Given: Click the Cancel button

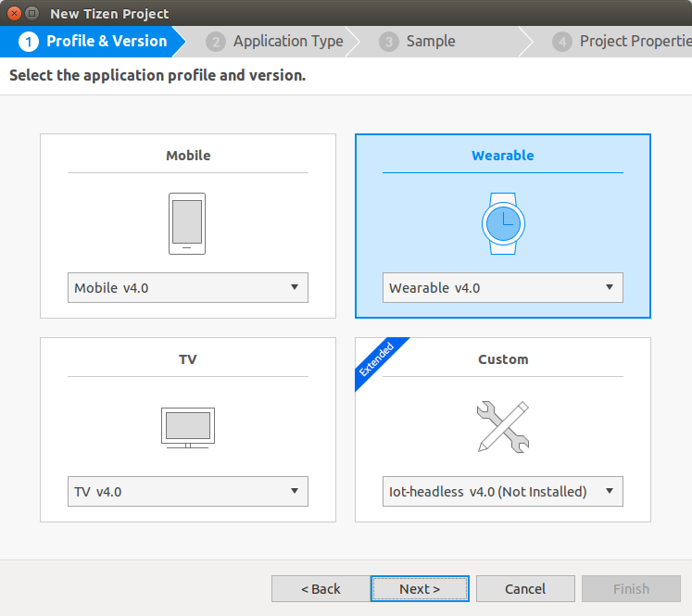Looking at the screenshot, I should pos(525,589).
